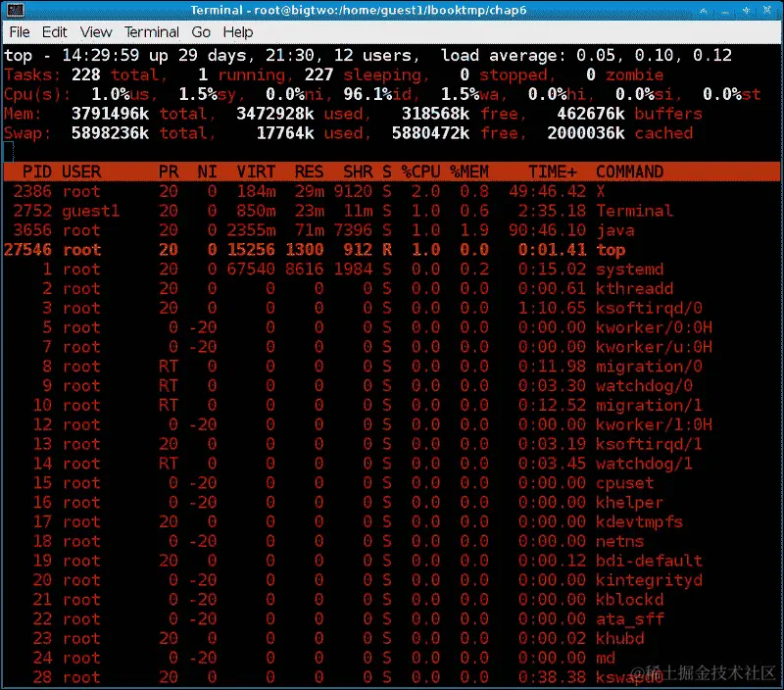
Task: Click the TIME+ column header
Action: pyautogui.click(x=553, y=172)
